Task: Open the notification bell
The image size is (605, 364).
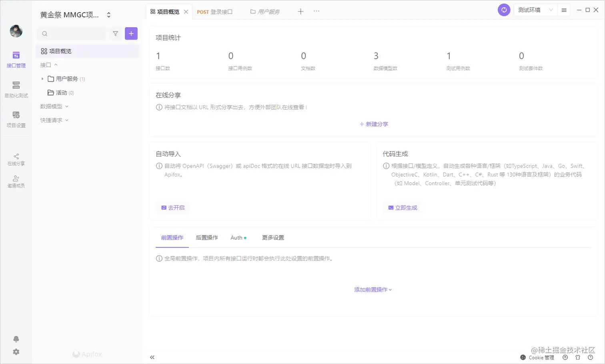Action: coord(16,339)
